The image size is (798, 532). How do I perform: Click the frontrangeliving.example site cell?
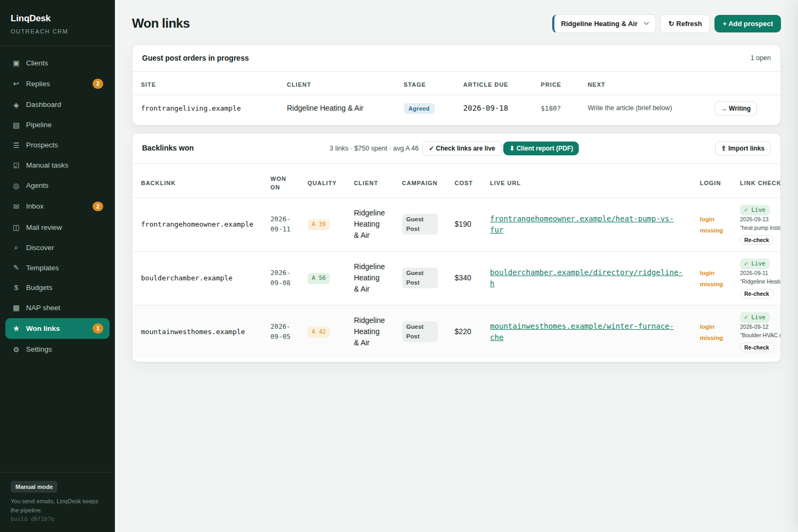pyautogui.click(x=191, y=109)
